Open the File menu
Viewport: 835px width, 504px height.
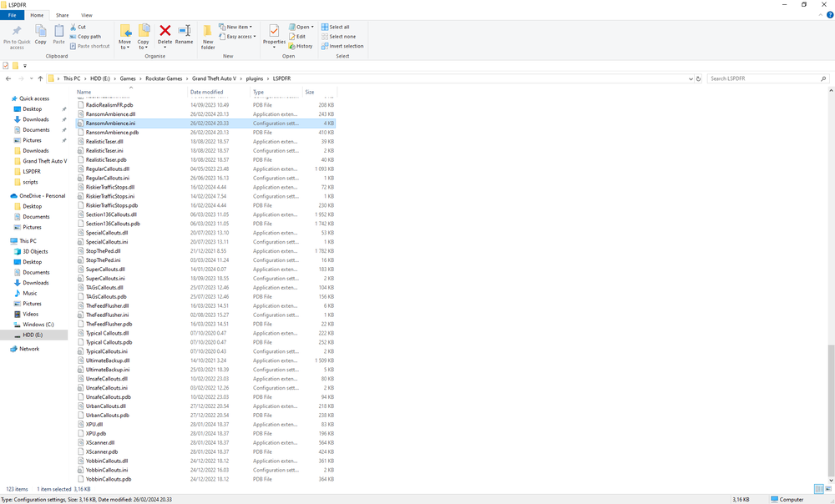(13, 14)
